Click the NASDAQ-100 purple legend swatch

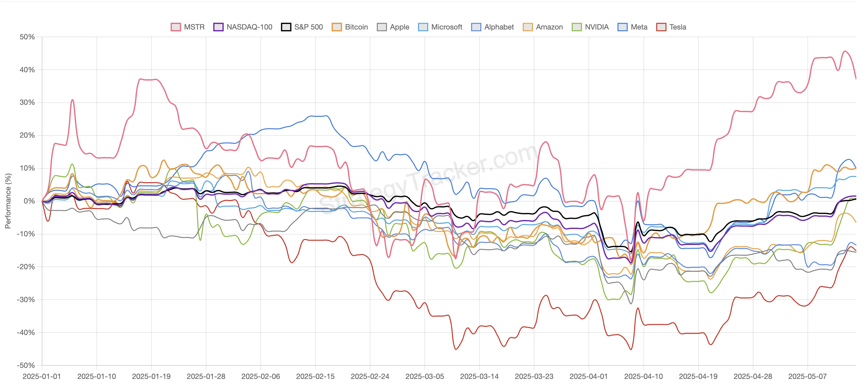pyautogui.click(x=218, y=27)
